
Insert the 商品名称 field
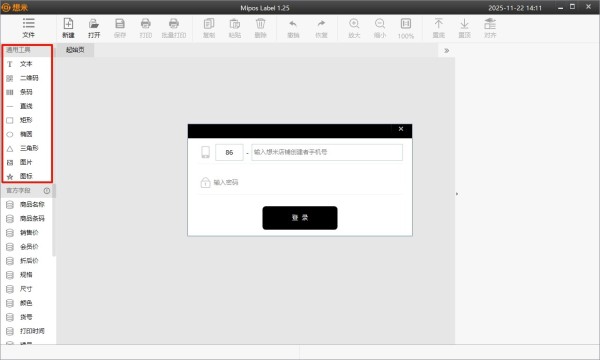point(27,205)
